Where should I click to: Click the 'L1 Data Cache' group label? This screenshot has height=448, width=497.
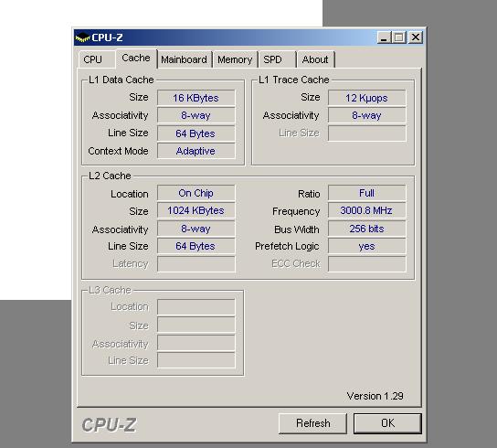122,80
